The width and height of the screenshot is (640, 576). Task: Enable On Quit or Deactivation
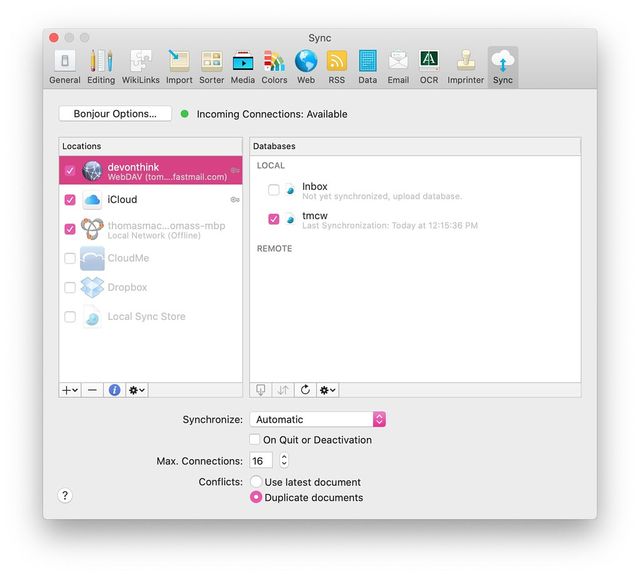255,439
